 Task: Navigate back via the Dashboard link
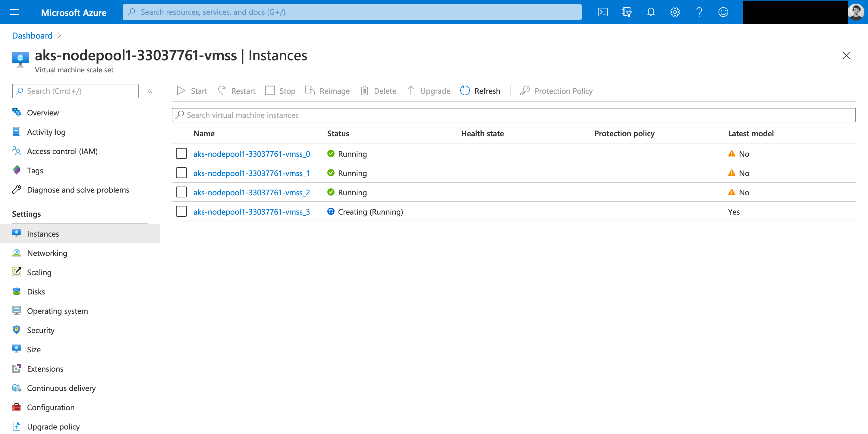click(x=32, y=35)
